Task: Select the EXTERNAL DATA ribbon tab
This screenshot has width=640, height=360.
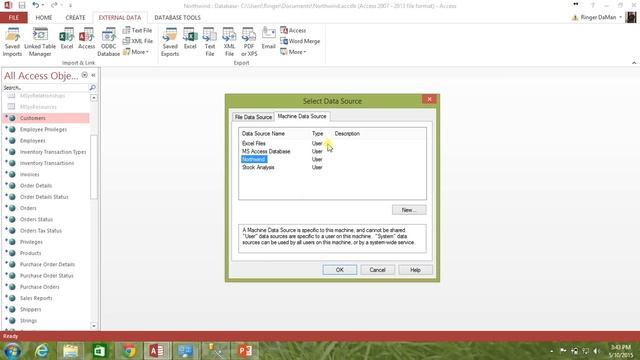Action: (120, 18)
